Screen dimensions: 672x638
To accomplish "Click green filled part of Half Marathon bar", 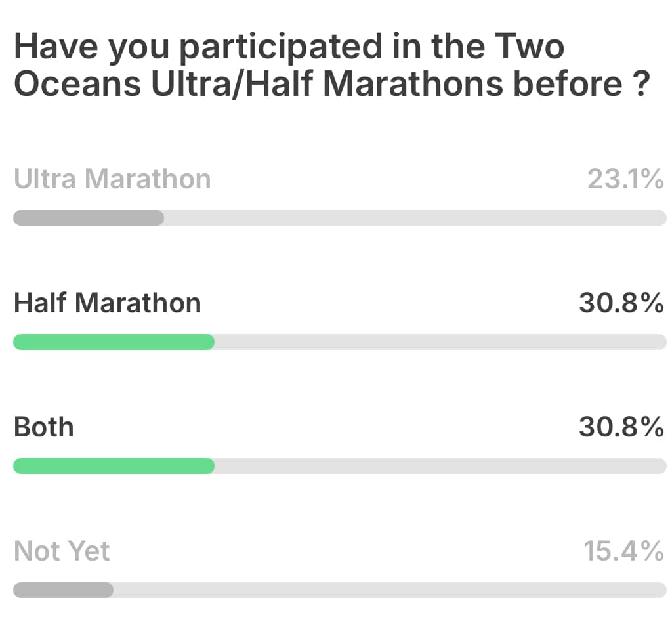I will pyautogui.click(x=114, y=342).
